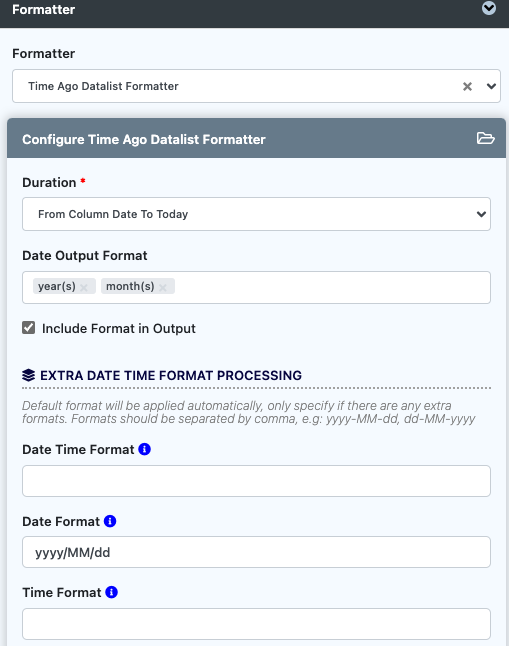Remove the month(s) tag
The image size is (509, 646).
[x=163, y=288]
